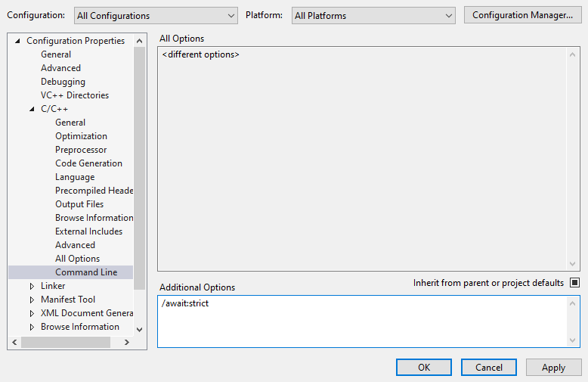
Task: Collapse the Configuration Properties node
Action: 18,41
